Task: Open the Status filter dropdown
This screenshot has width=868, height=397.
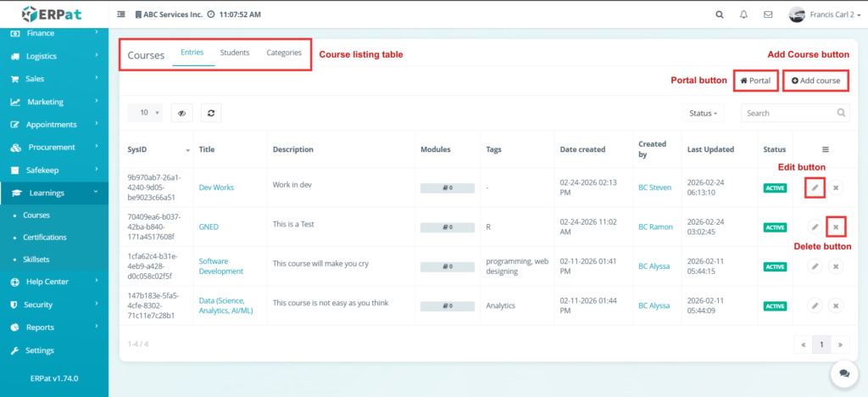Action: [704, 113]
